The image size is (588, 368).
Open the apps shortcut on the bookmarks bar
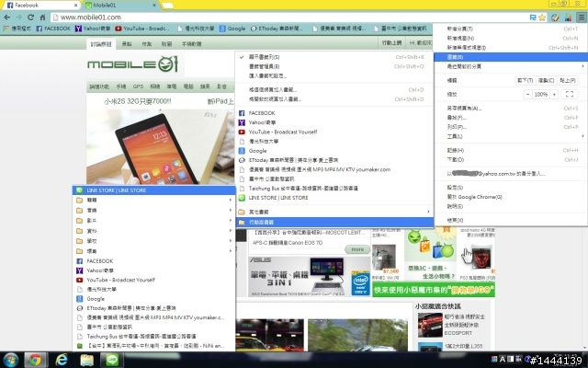[17, 29]
